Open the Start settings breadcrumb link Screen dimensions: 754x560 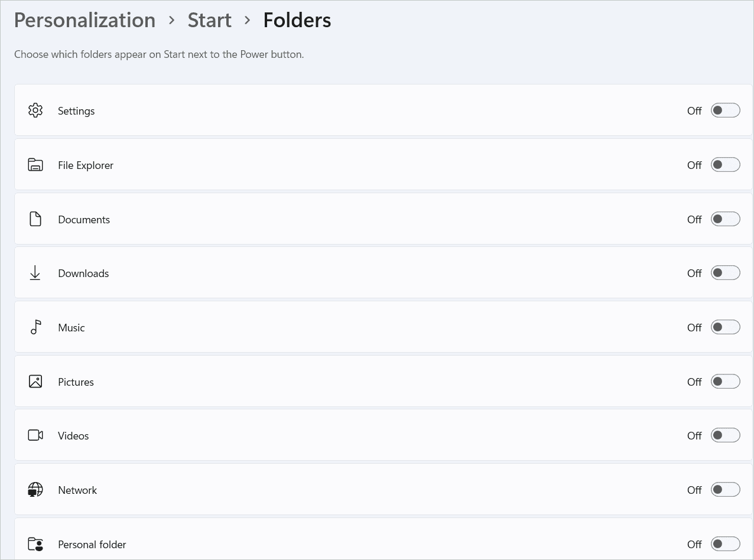pyautogui.click(x=209, y=20)
